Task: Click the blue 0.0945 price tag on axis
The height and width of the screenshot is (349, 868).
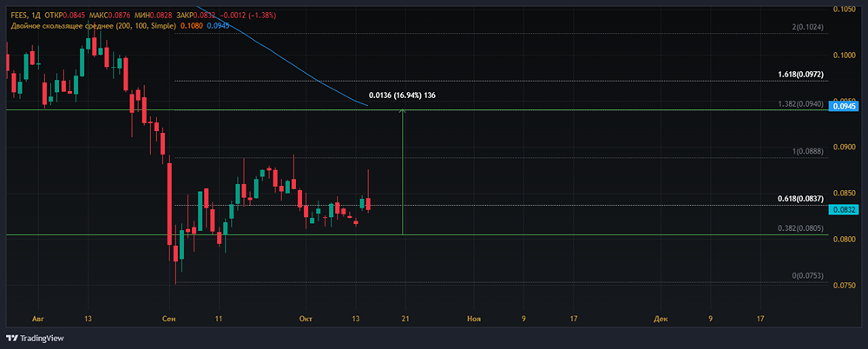Action: (x=843, y=107)
